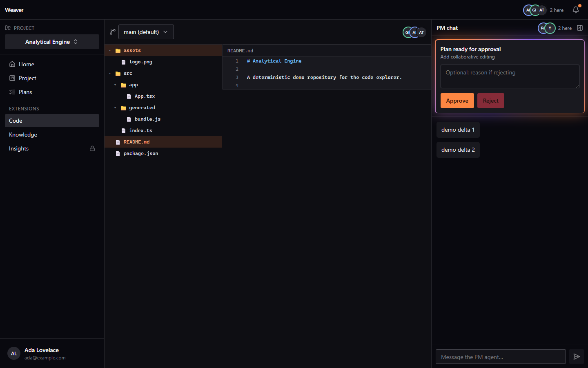
Task: Select package.json in file tree
Action: click(x=163, y=154)
